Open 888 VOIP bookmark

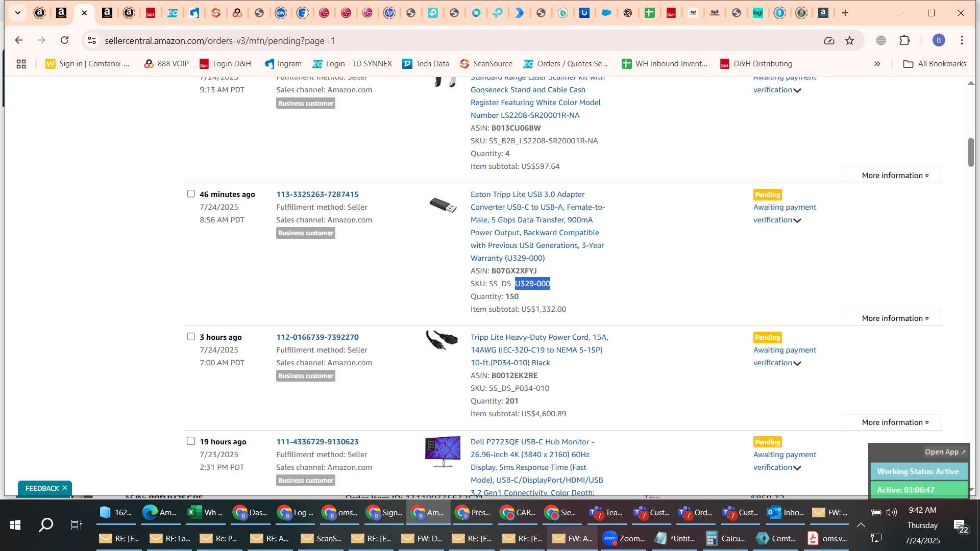tap(166, 64)
